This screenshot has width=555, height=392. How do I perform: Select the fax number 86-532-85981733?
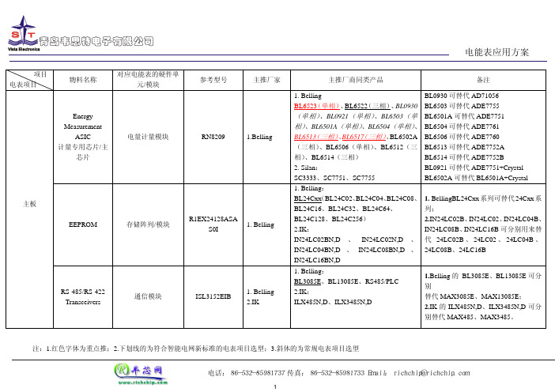[x=338, y=373]
